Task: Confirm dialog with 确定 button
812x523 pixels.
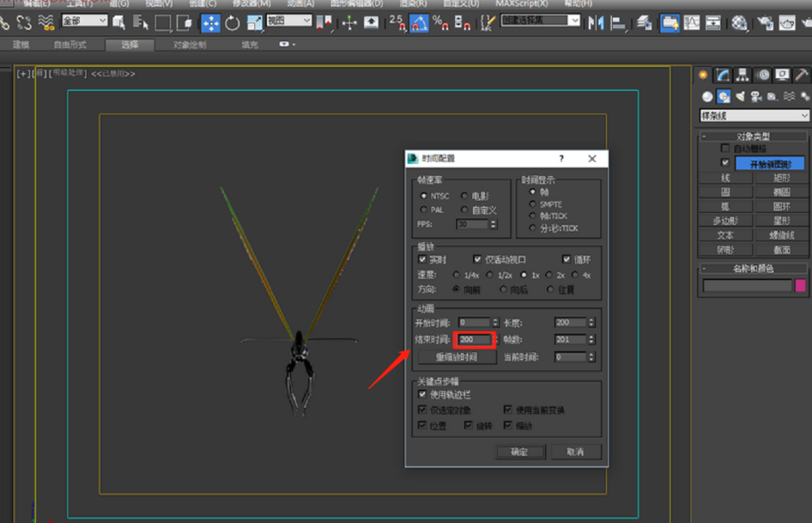Action: pos(520,452)
